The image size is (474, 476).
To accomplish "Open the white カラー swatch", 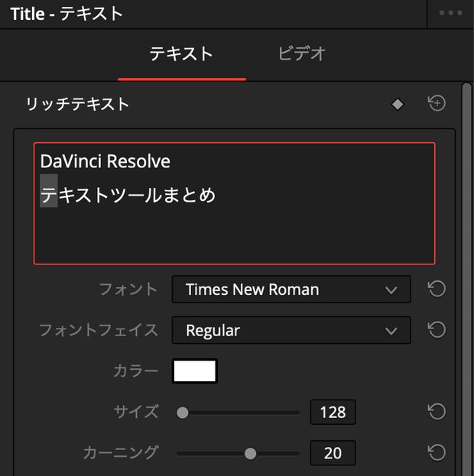I will pyautogui.click(x=195, y=371).
